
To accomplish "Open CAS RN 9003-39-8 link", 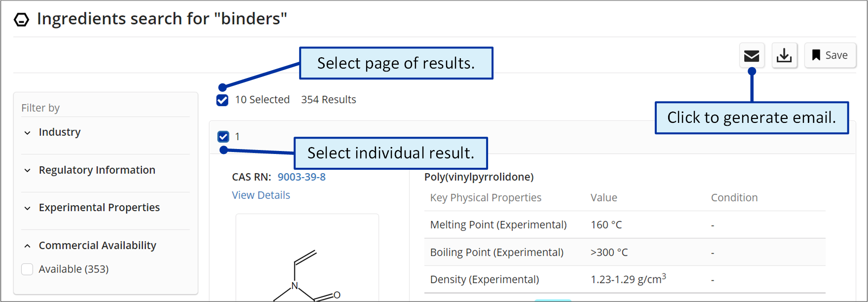I will click(x=302, y=177).
